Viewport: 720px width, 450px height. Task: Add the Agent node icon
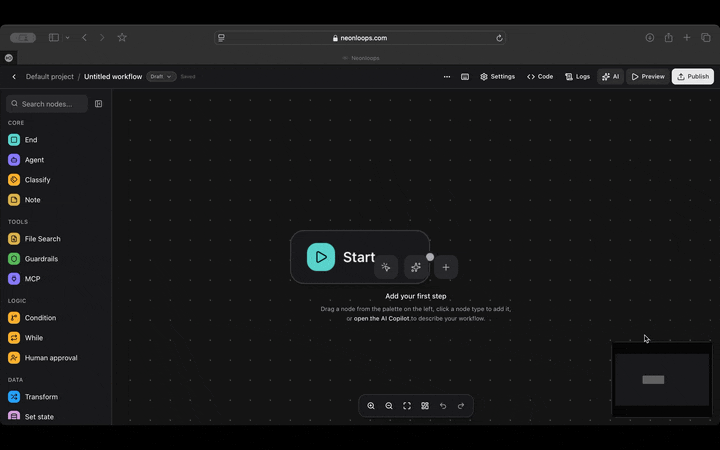click(14, 160)
